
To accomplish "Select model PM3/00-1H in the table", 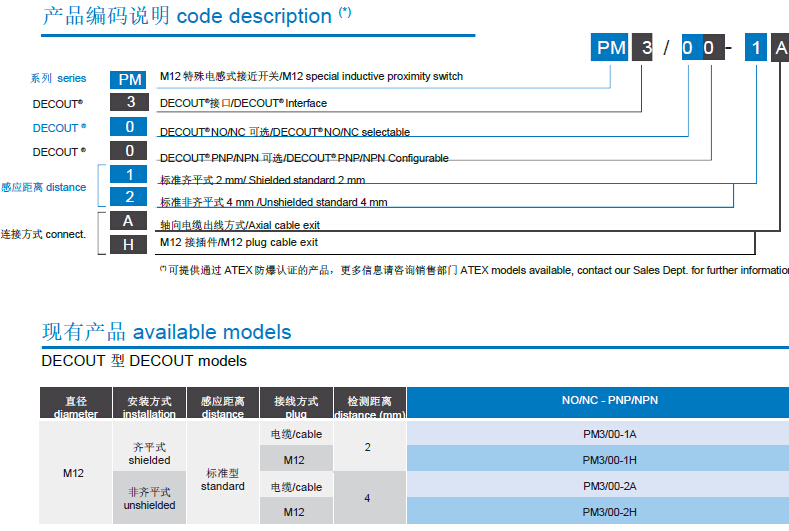I will 609,459.
